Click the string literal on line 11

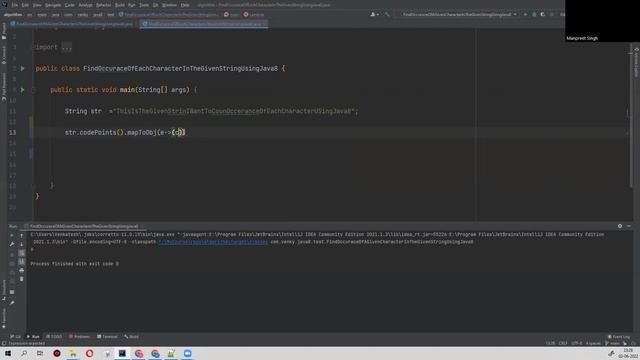point(233,111)
